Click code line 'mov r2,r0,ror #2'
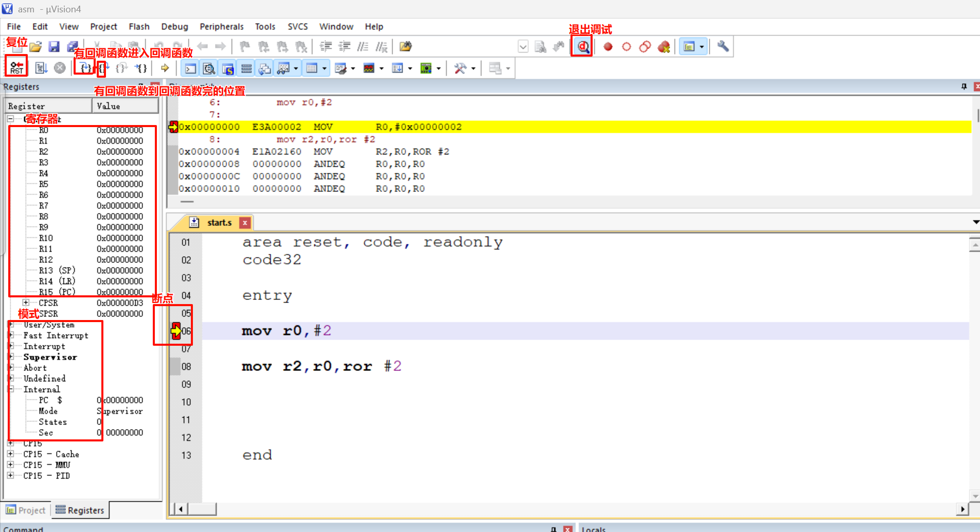The width and height of the screenshot is (980, 532). (322, 366)
